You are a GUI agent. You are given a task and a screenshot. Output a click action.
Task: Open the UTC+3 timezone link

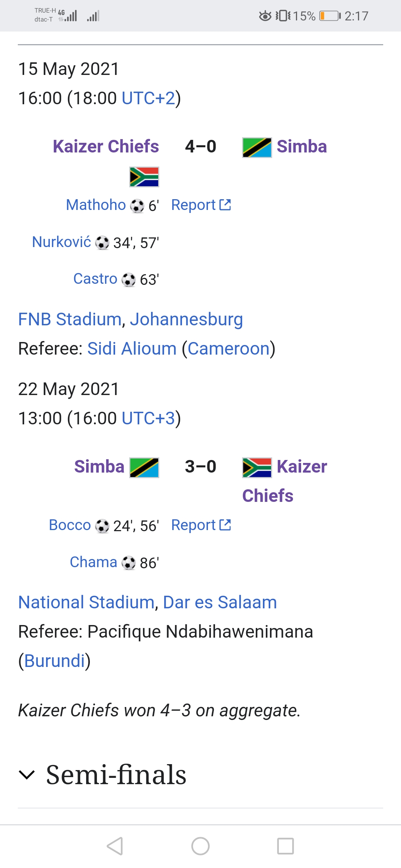pos(148,418)
